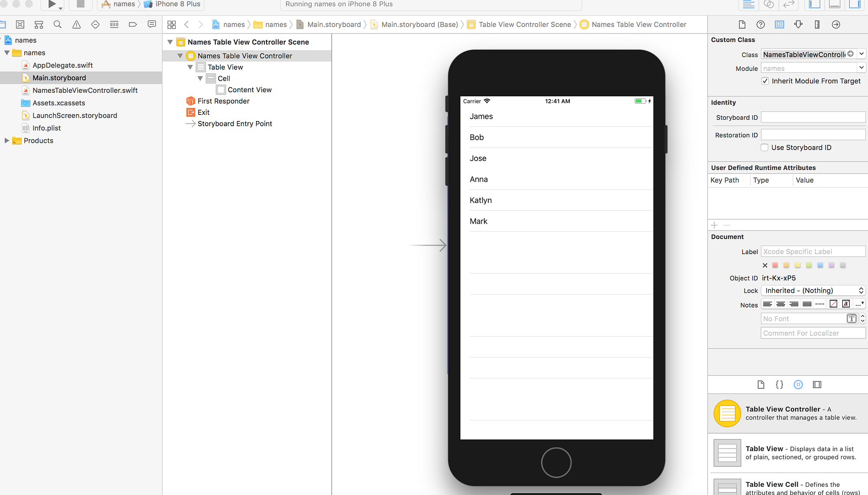Expand the Products folder
This screenshot has width=868, height=495.
(7, 141)
